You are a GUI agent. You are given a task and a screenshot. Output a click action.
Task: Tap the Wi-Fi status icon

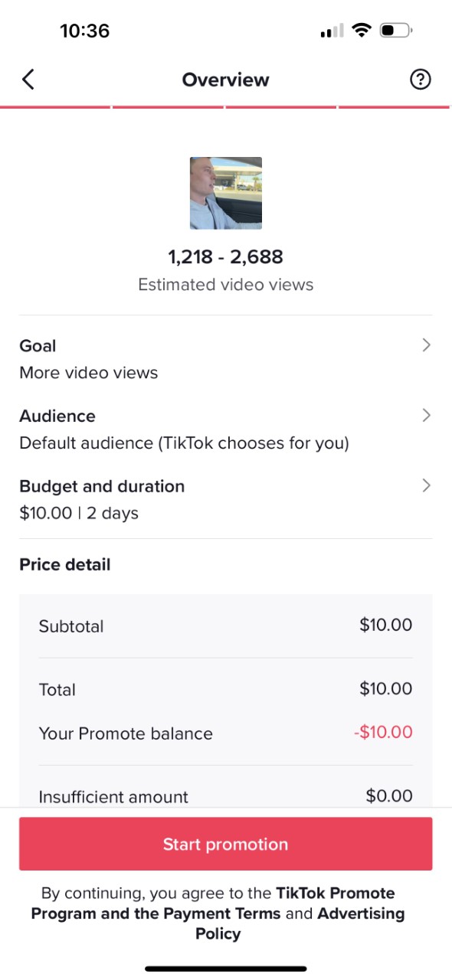pyautogui.click(x=361, y=31)
